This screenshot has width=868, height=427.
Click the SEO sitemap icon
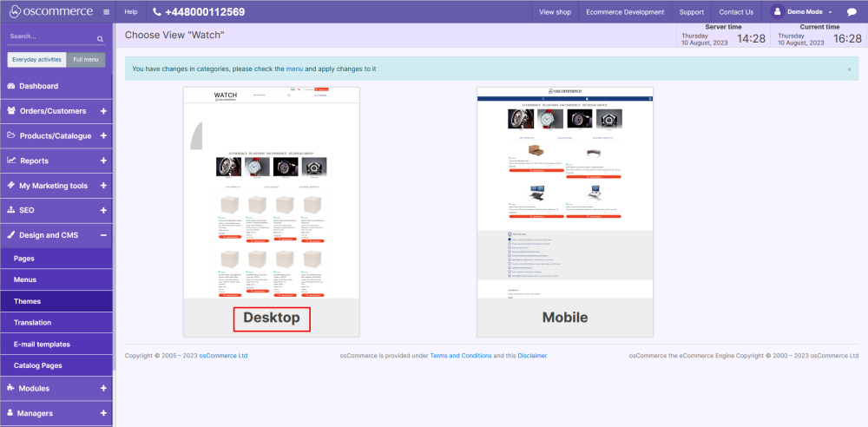point(11,210)
